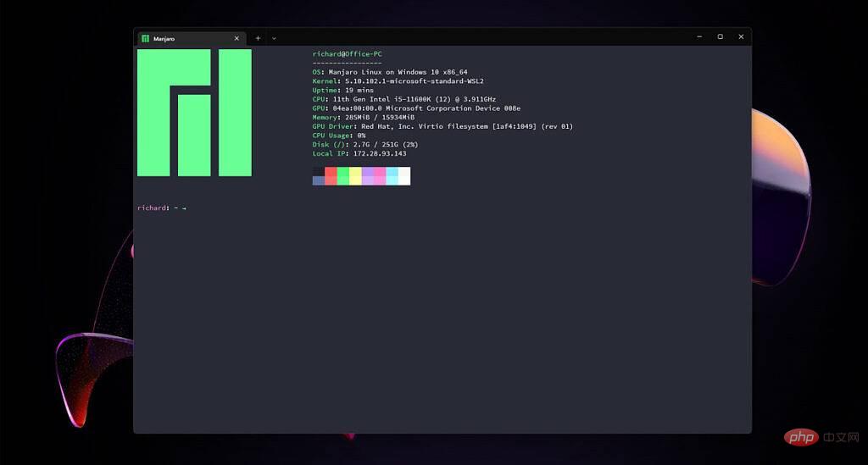Click the GPU Driver: Red Hat line
Viewport: 868px width, 465px height.
pyautogui.click(x=442, y=126)
